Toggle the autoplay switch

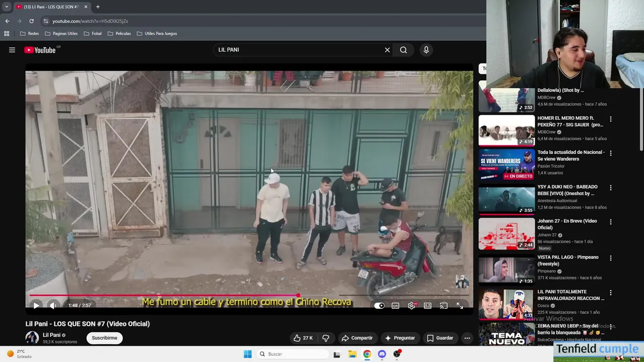379,306
